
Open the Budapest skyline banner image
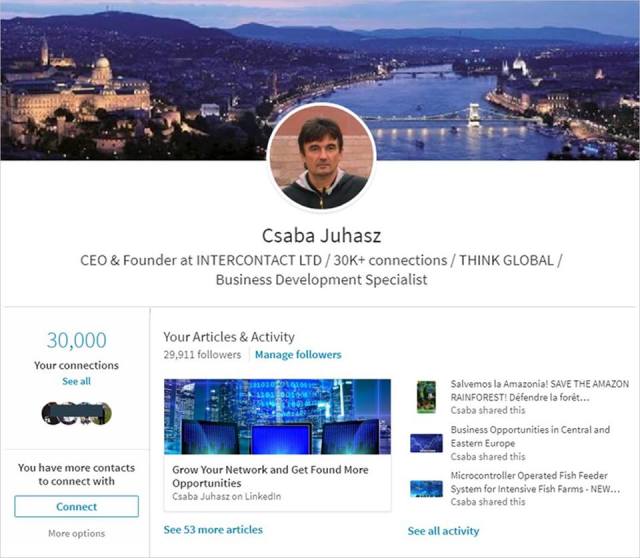[x=320, y=80]
